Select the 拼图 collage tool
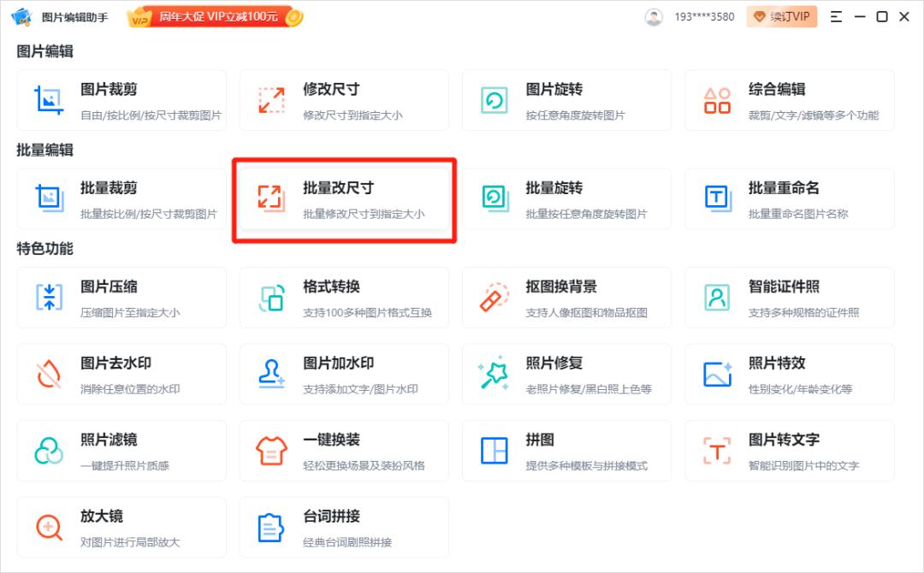Viewport: 924px width, 573px height. tap(566, 451)
